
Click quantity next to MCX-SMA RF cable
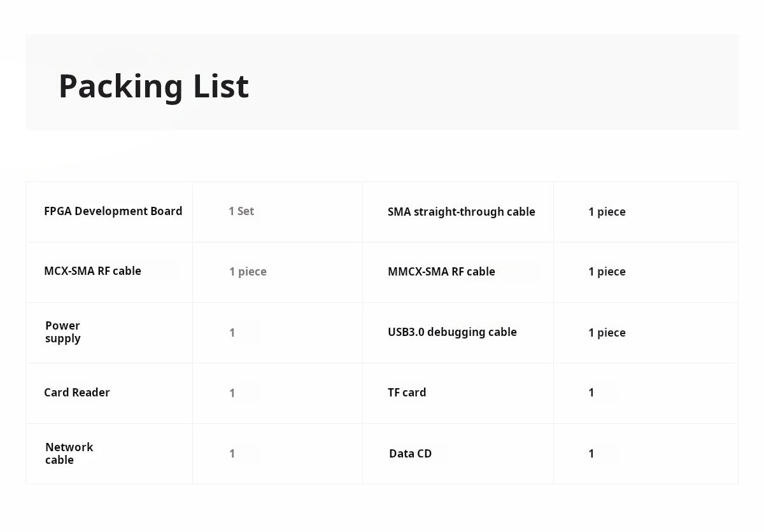click(248, 272)
